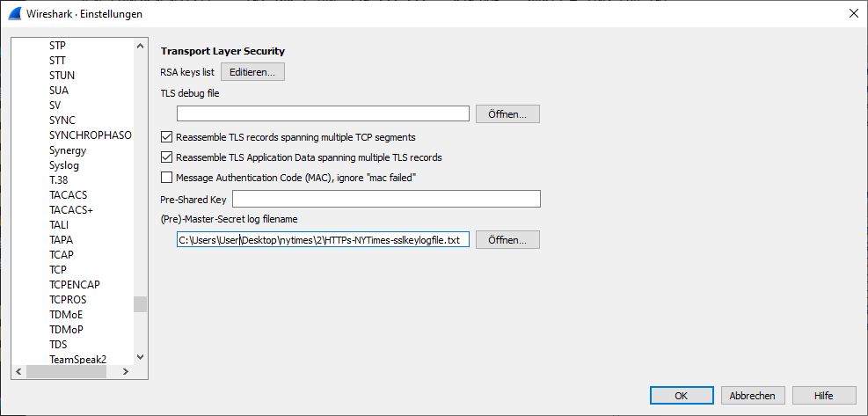Browse for Master-Secret log file with Öffnen

pyautogui.click(x=507, y=240)
